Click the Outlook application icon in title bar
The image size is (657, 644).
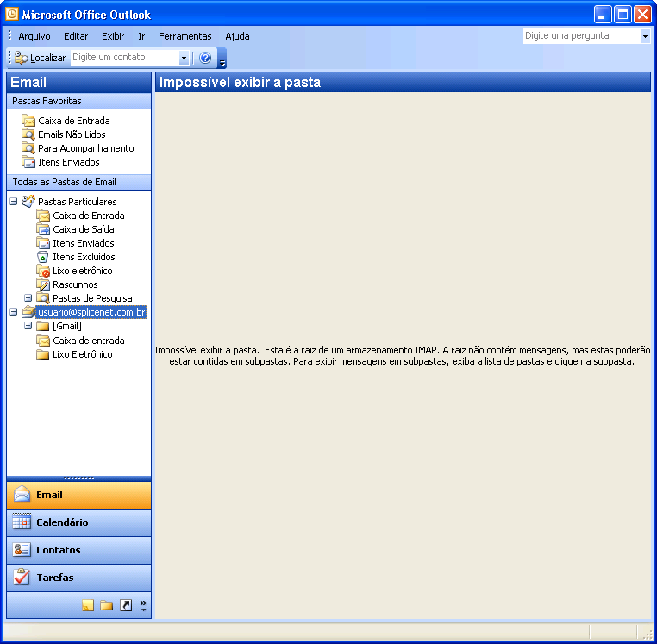pos(12,15)
